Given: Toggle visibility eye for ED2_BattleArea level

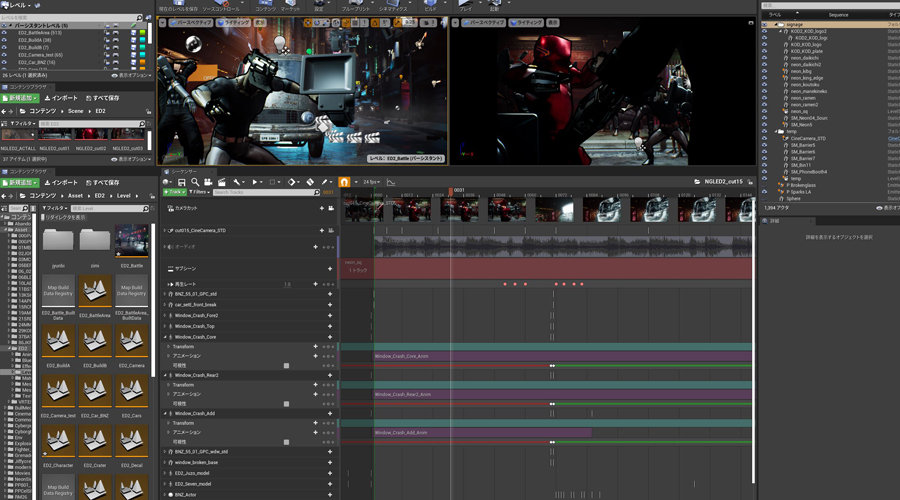Looking at the screenshot, I should tap(4, 33).
